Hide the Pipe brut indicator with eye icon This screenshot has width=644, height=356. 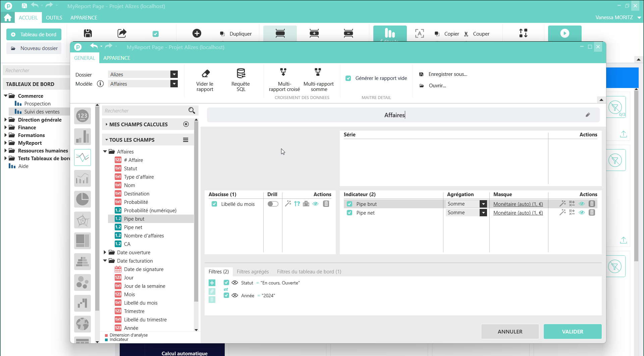(582, 204)
